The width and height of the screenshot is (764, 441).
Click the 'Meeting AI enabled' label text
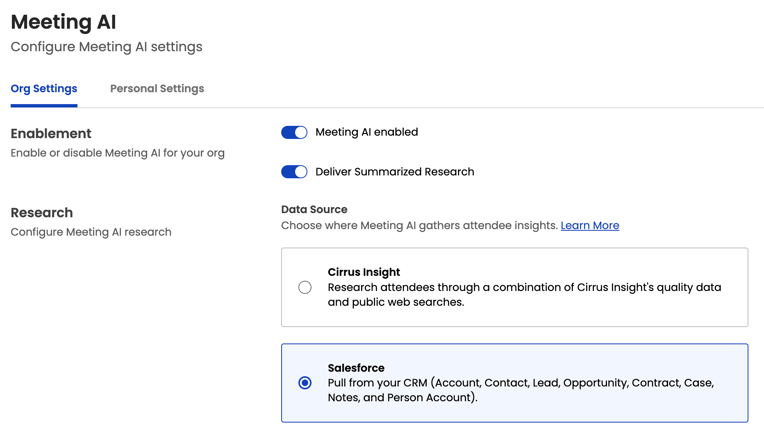366,132
